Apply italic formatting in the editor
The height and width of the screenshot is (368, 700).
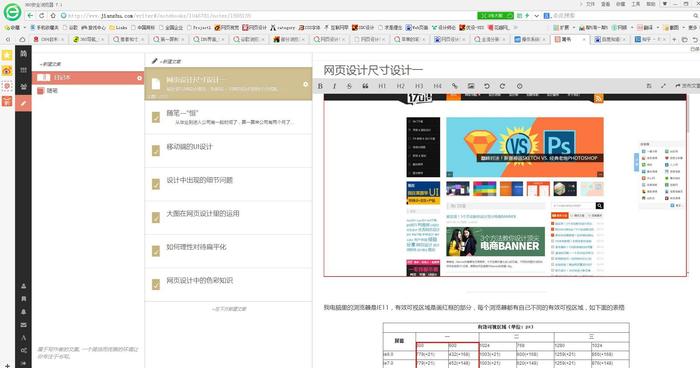tap(334, 86)
